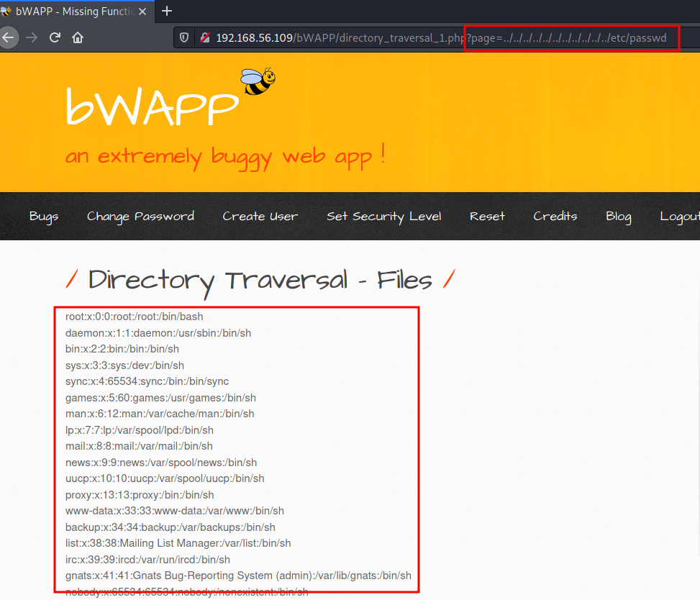Click the Logout menu link

click(x=680, y=217)
